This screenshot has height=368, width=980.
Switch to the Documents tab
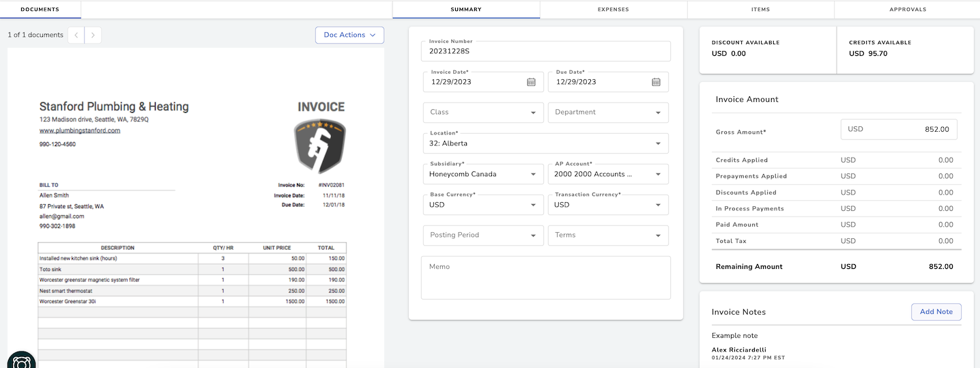coord(40,10)
